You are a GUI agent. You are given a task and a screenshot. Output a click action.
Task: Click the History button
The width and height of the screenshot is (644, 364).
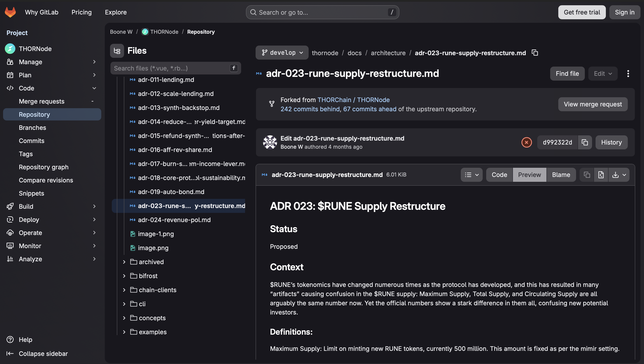(x=611, y=143)
